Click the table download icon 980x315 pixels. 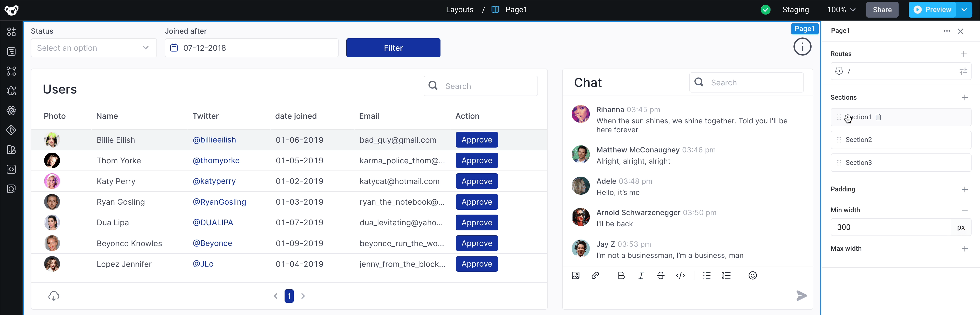click(54, 296)
